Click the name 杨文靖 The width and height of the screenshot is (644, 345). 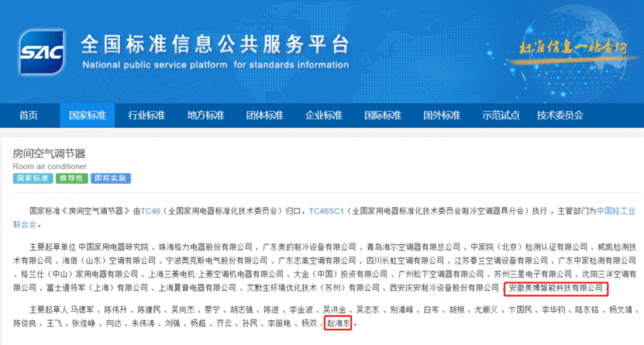(x=621, y=309)
